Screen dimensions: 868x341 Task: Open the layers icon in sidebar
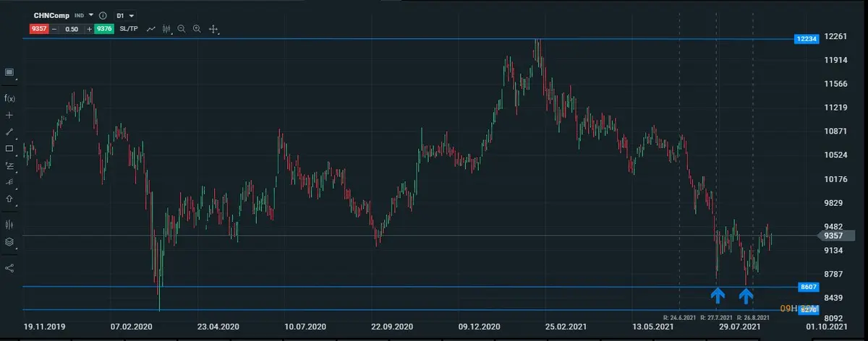9,242
